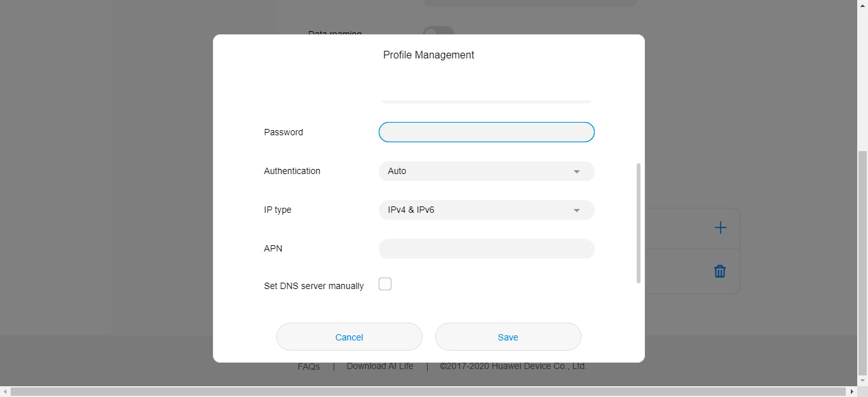Enable Set DNS server manually
Viewport: 868px width, 397px height.
[385, 284]
